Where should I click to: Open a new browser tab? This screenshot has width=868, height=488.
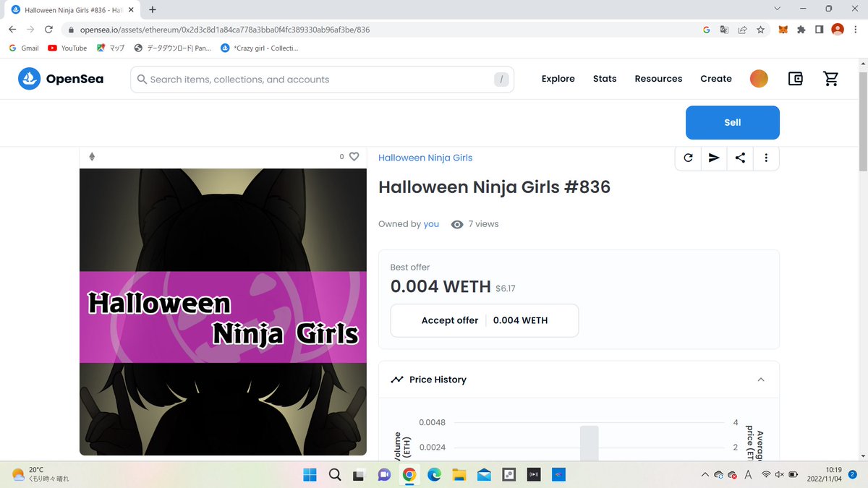tap(153, 9)
